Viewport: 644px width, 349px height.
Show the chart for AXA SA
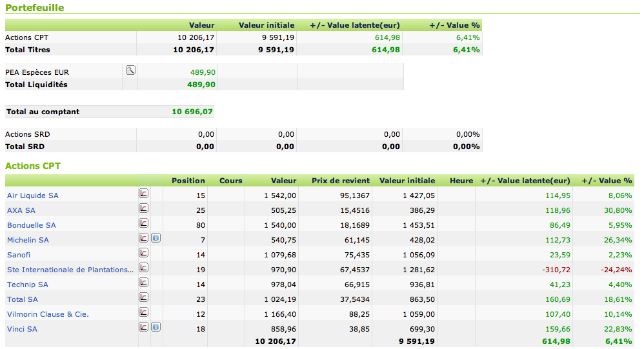click(x=143, y=208)
